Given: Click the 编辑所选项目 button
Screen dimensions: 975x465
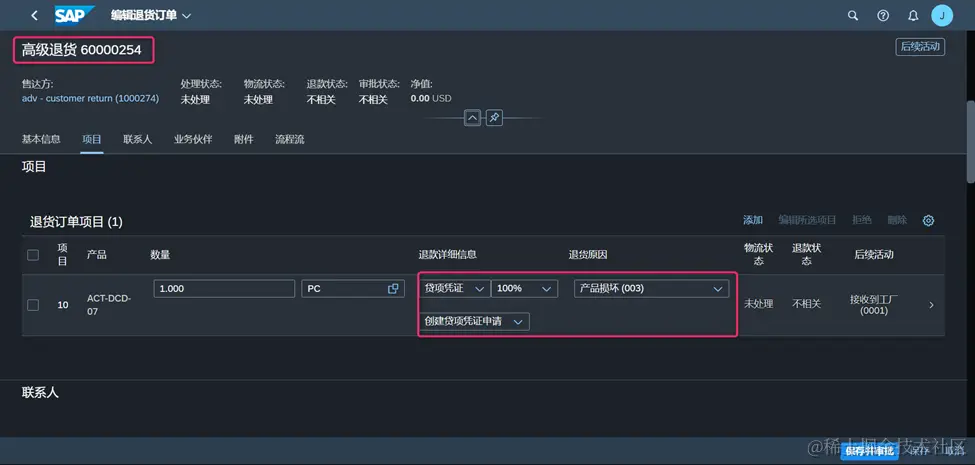Looking at the screenshot, I should 807,220.
